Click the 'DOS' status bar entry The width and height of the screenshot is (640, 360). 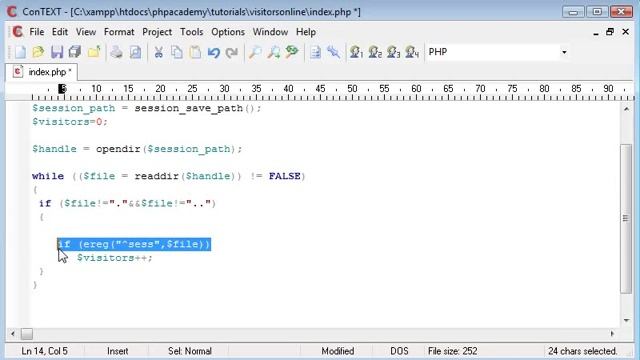(399, 351)
